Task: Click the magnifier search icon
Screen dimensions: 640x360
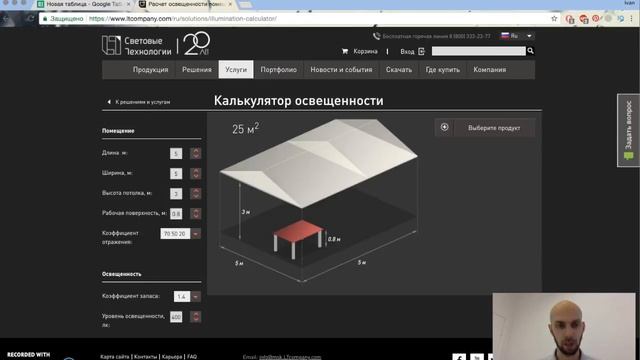Action: [x=530, y=51]
